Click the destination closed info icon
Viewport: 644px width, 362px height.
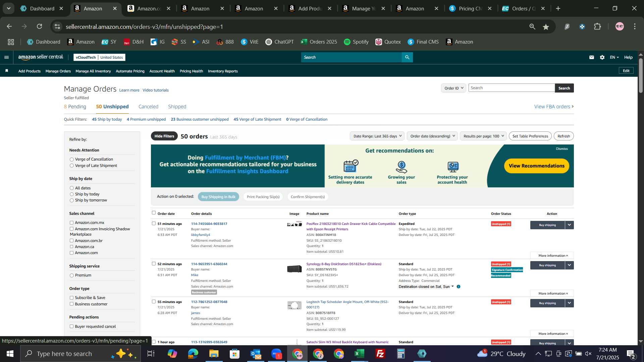[x=459, y=287]
